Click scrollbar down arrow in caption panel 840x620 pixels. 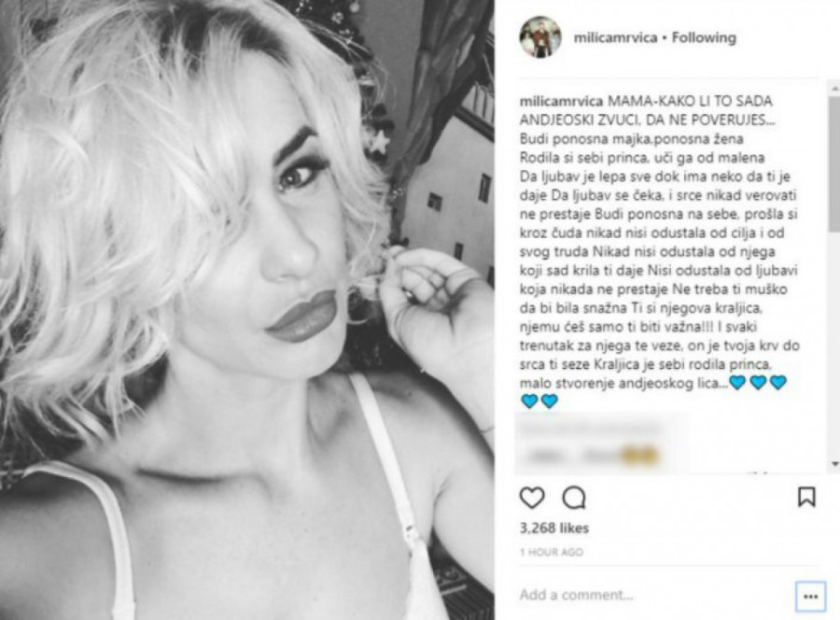pos(834,463)
